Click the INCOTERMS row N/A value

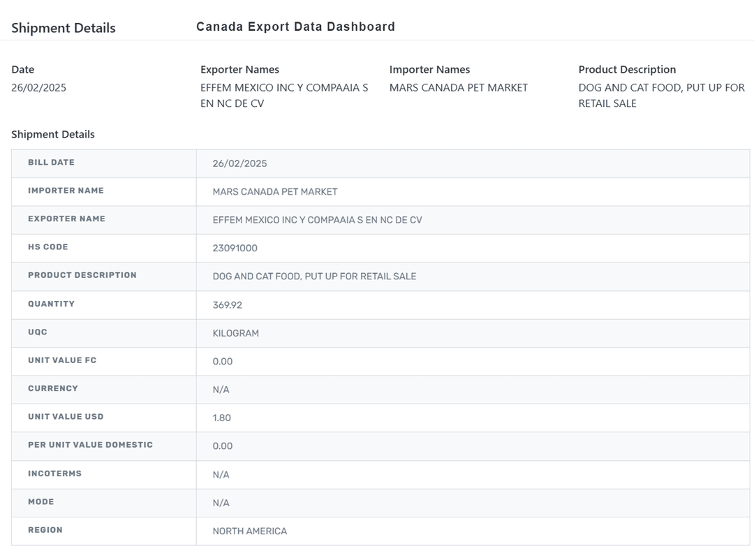click(x=221, y=475)
